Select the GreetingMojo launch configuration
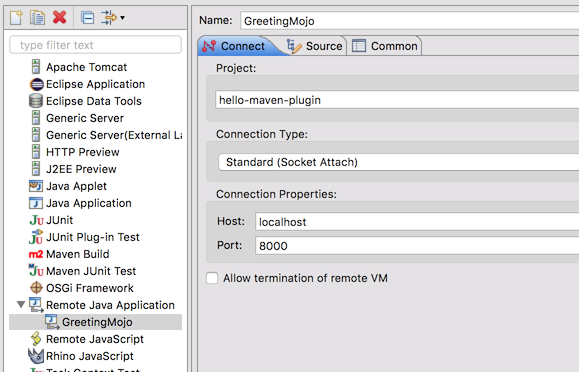Screen dimensions: 579x372 tap(96, 322)
